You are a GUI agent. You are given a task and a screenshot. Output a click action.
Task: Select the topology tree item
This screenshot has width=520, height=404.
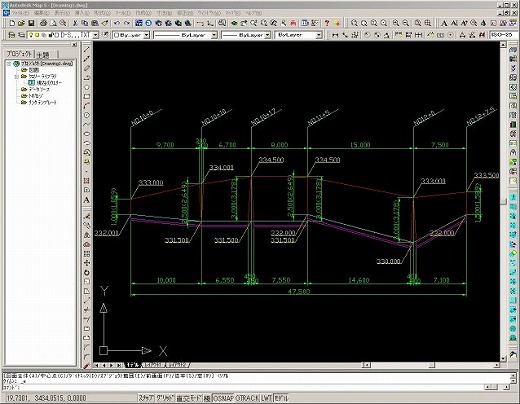32,96
